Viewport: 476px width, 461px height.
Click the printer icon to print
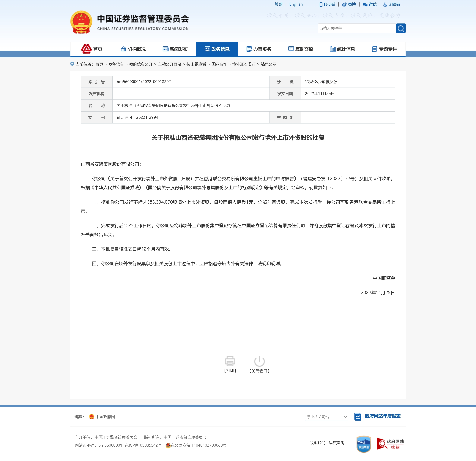coord(230,361)
